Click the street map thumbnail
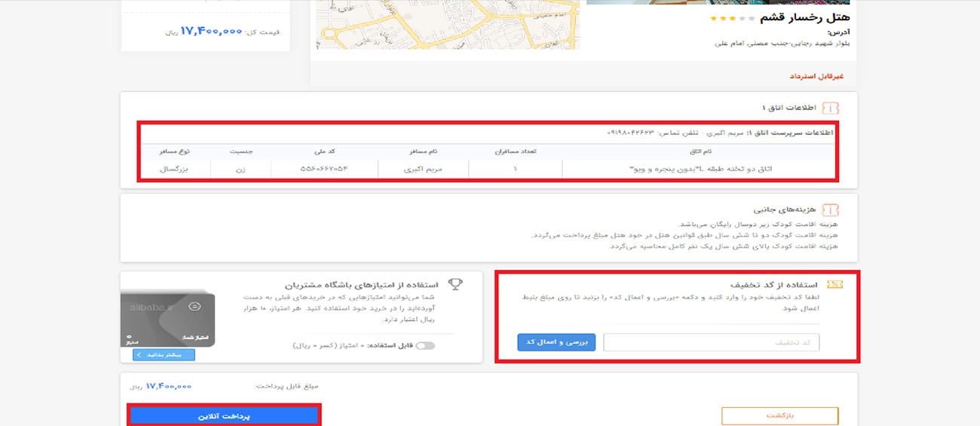Screen dimensions: 980x426 pos(448,24)
